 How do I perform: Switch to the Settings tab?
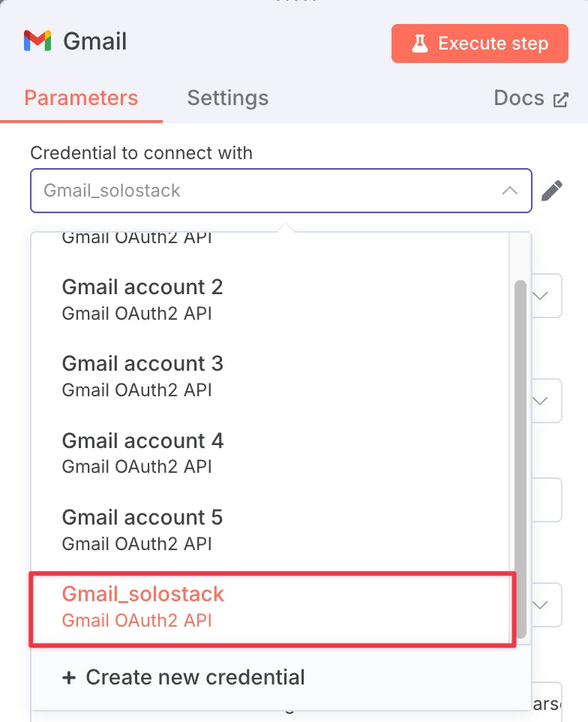pos(228,98)
